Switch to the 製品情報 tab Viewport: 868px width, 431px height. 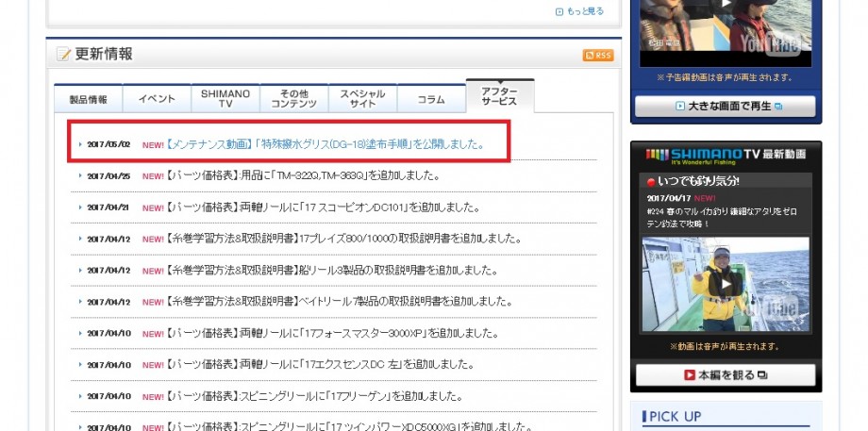[x=89, y=99]
